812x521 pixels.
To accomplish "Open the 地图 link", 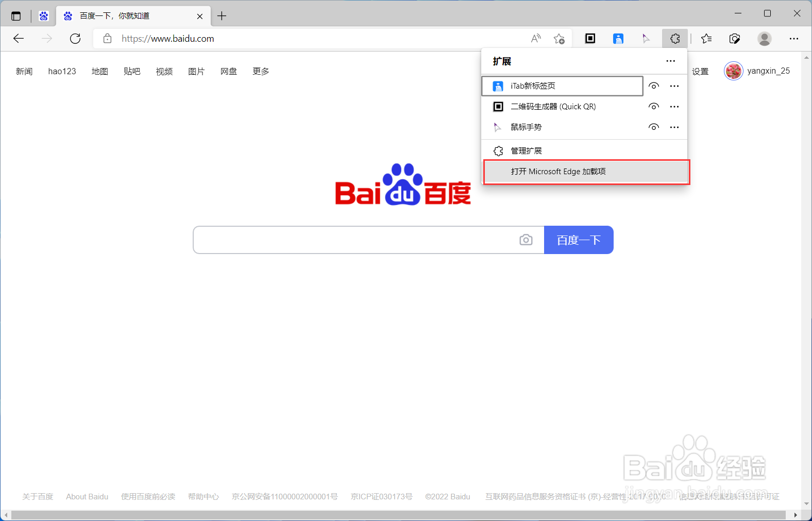I will pos(100,72).
